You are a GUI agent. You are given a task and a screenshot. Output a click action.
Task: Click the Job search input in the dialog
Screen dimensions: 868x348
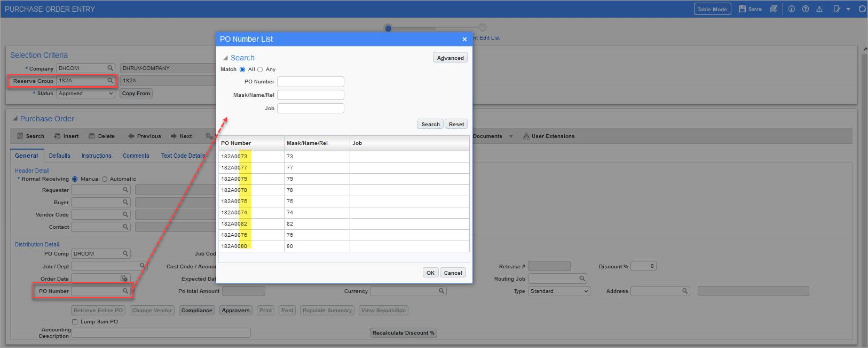[311, 108]
